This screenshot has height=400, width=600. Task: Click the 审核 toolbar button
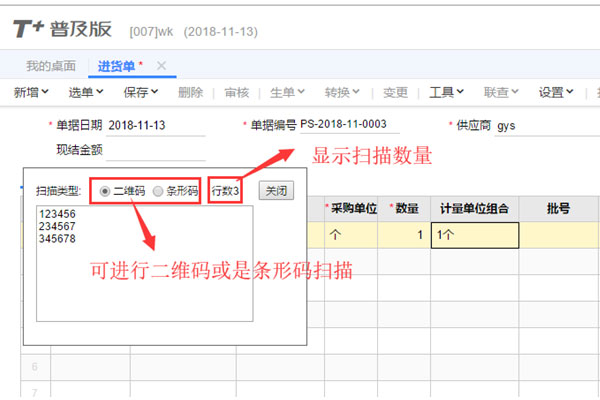coord(237,93)
